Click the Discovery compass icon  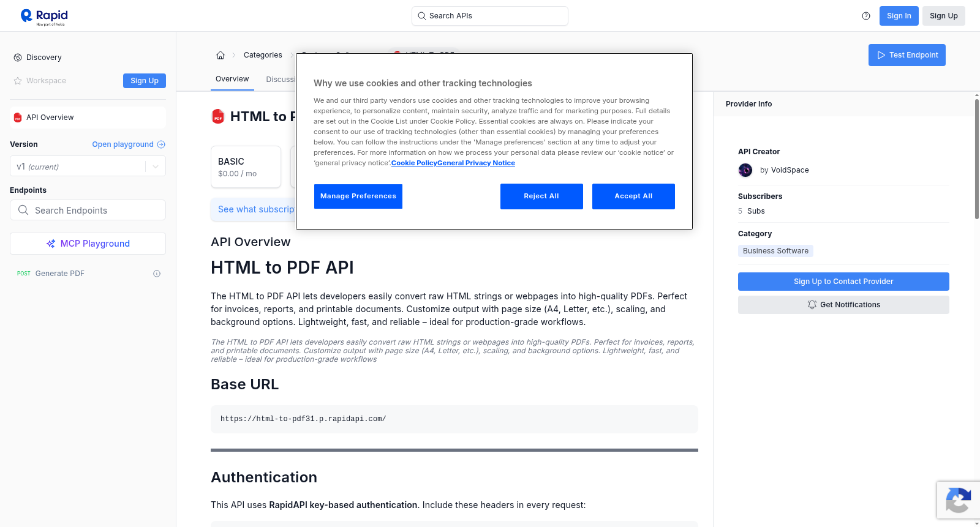(x=18, y=58)
